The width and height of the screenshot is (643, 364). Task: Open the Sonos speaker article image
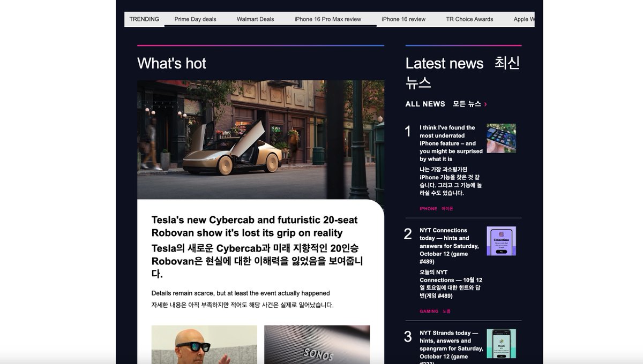pyautogui.click(x=317, y=345)
